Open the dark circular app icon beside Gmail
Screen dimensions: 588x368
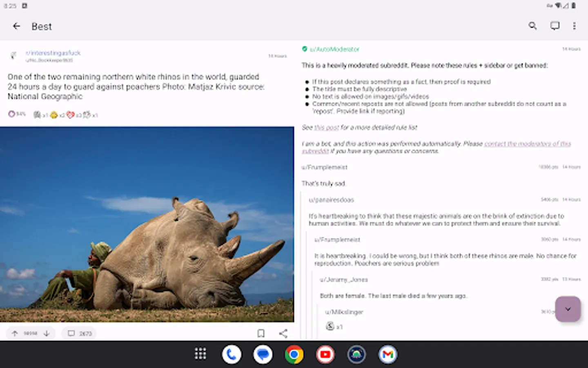click(x=356, y=354)
